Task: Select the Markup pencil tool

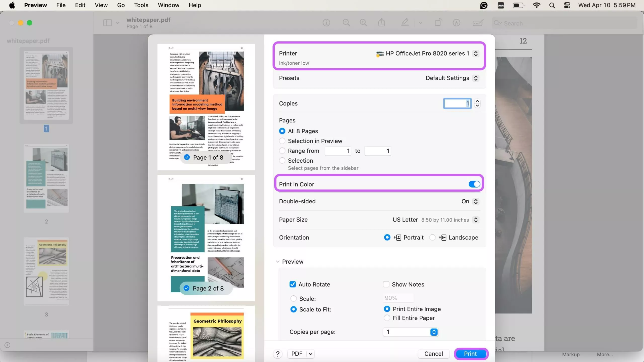Action: pyautogui.click(x=405, y=23)
